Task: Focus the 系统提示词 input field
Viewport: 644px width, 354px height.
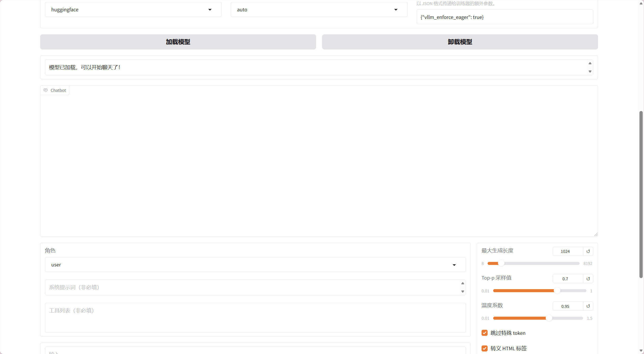Action: coord(253,287)
